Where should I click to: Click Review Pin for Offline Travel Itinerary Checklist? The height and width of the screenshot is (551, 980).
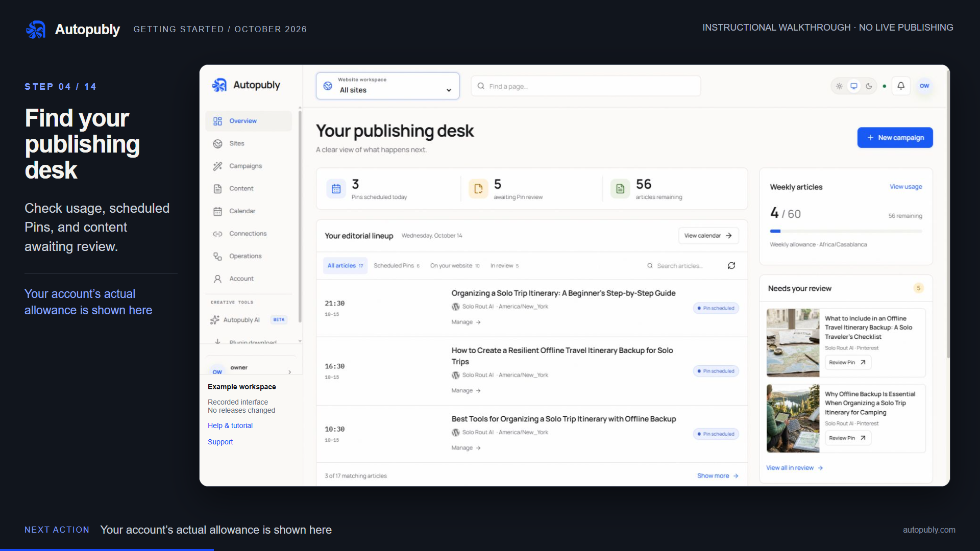[847, 362]
